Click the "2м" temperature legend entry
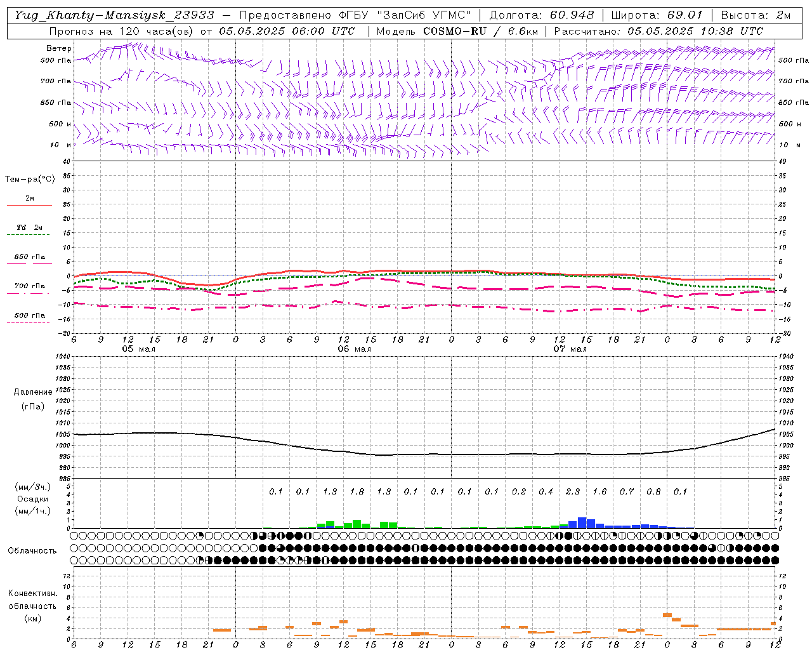The height and width of the screenshot is (650, 812). 30,199
